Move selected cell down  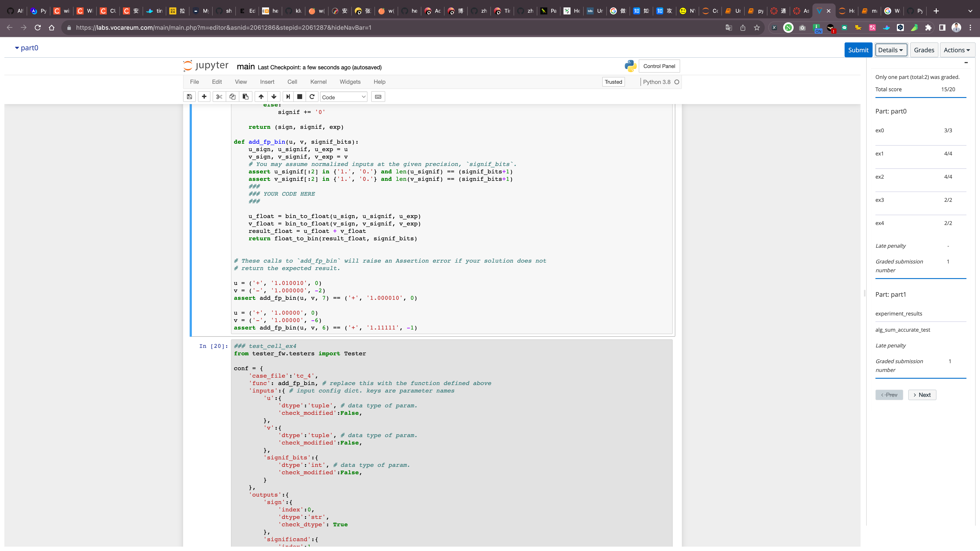click(x=274, y=97)
